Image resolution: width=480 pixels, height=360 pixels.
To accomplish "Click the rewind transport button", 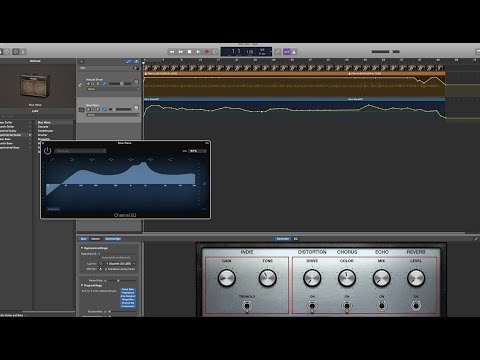I will 172,52.
